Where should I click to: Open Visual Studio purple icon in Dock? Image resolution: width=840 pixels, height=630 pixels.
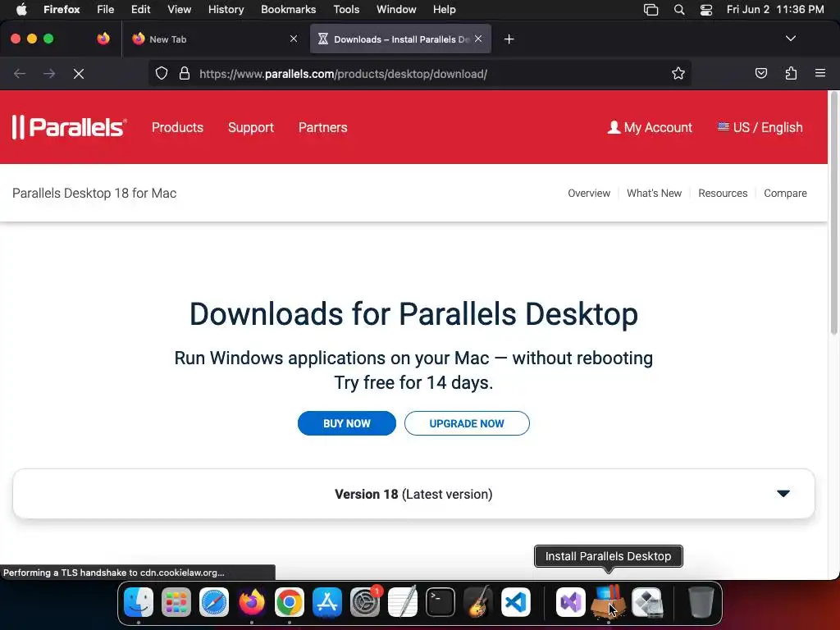(x=571, y=602)
